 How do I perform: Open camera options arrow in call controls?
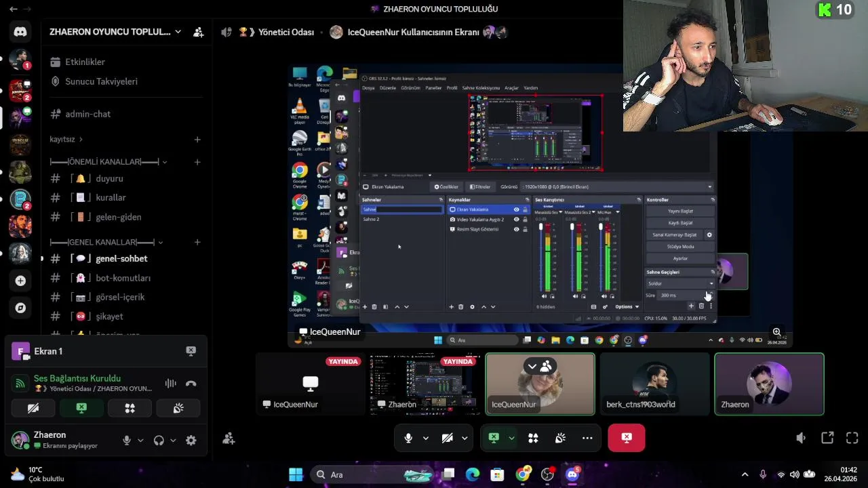point(465,439)
